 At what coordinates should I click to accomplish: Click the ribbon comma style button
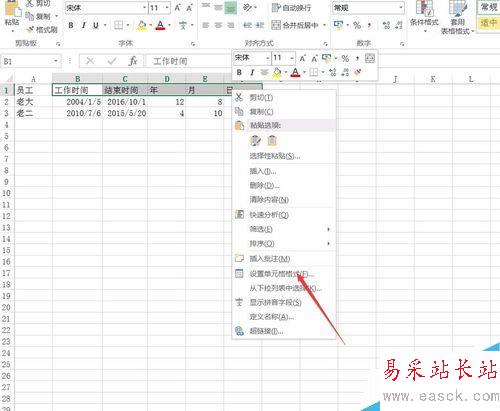click(x=369, y=25)
